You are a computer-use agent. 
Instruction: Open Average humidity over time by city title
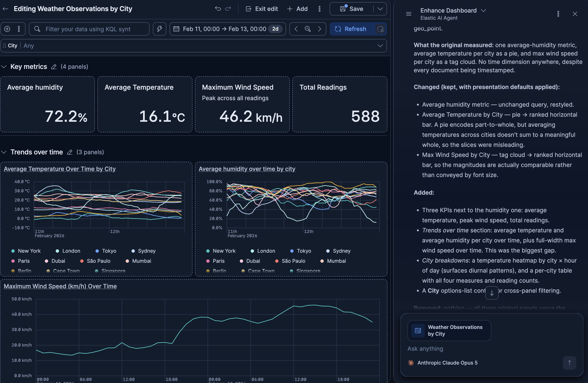pyautogui.click(x=247, y=169)
